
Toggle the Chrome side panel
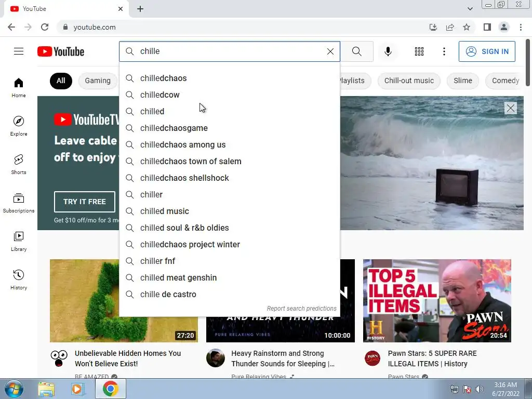click(487, 27)
